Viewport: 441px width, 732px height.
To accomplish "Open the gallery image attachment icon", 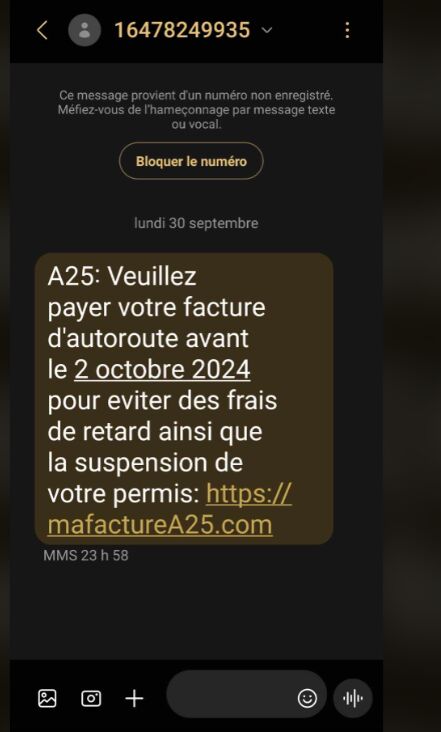I will tap(47, 698).
